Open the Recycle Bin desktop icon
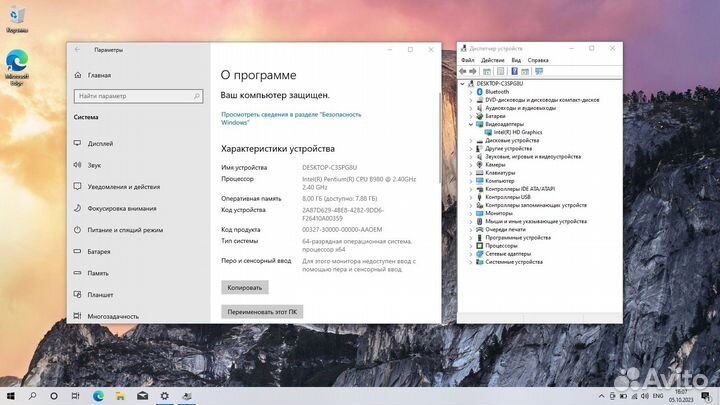Viewport: 720px width, 405px height. (17, 19)
